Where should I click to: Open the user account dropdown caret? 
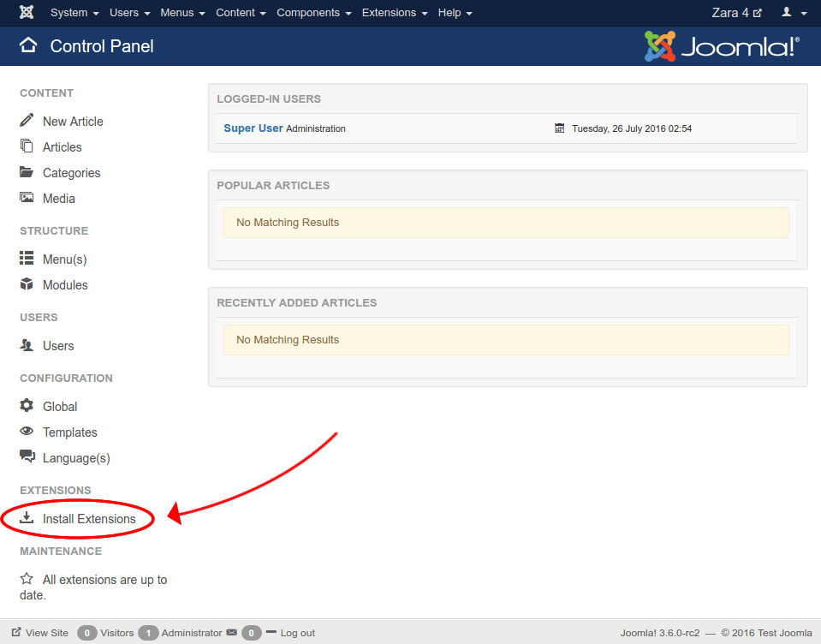pos(804,14)
